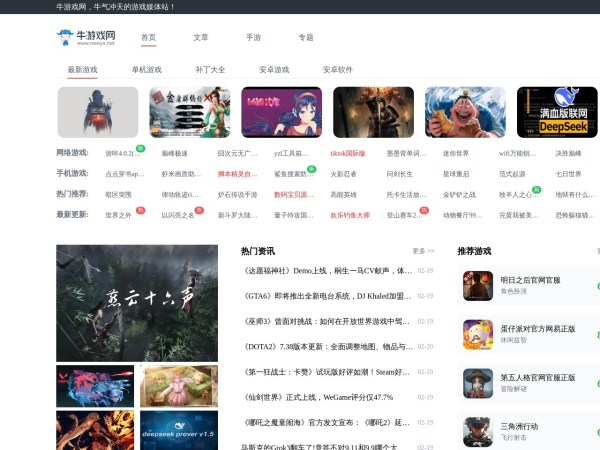Switch to the 手游 navigation item
Viewport: 600px width, 450px height.
point(253,38)
